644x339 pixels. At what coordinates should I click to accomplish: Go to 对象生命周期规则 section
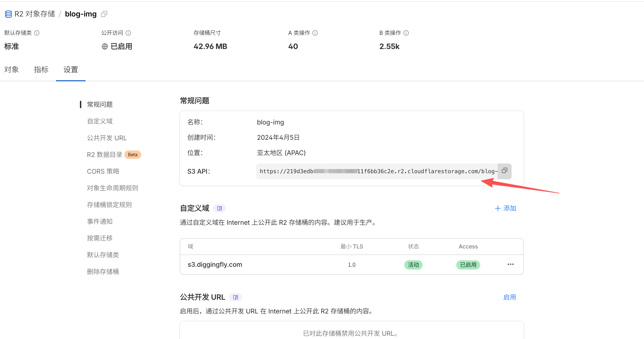[x=112, y=188]
